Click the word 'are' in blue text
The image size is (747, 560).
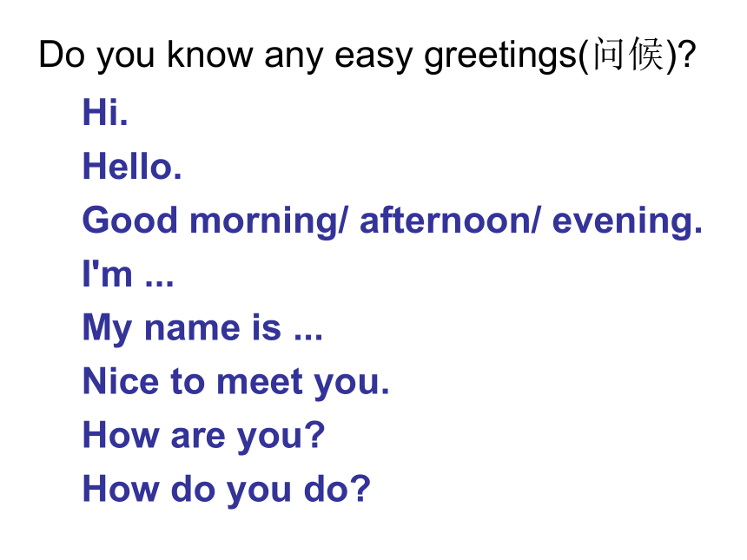point(198,438)
